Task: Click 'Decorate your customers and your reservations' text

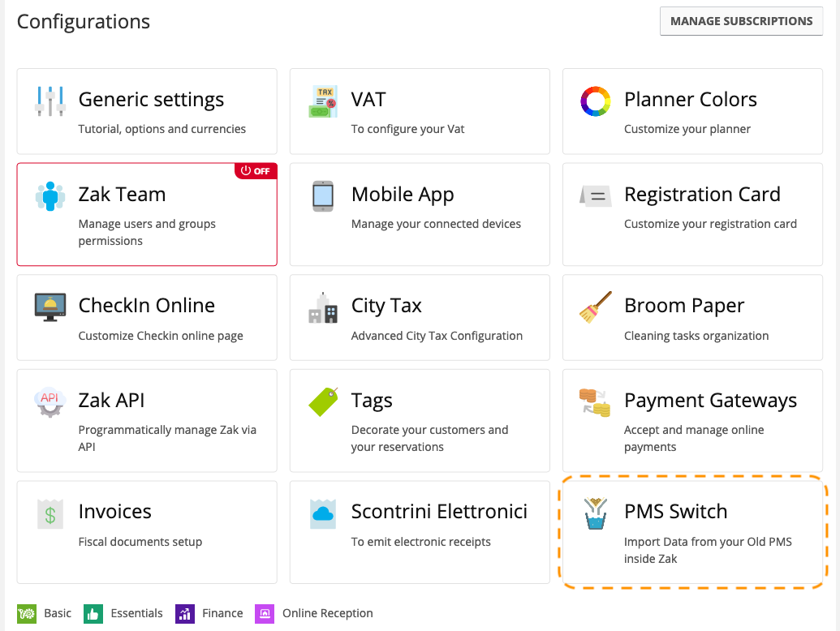Action: click(x=429, y=438)
